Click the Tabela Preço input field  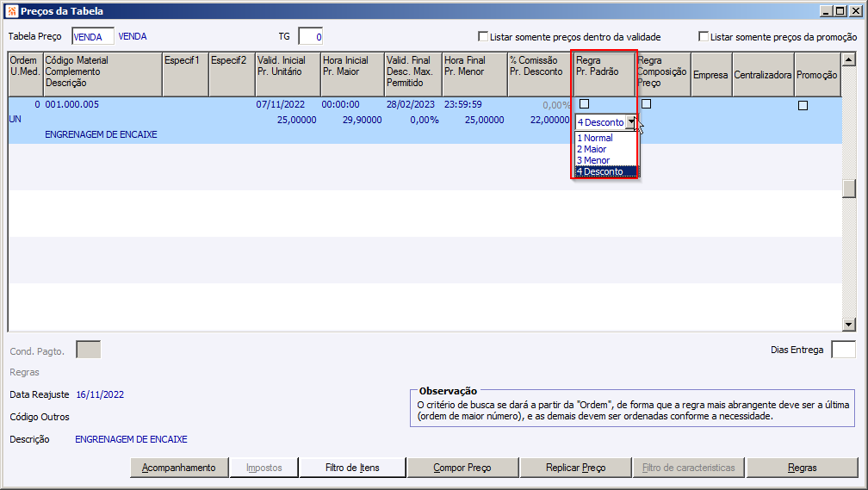93,36
